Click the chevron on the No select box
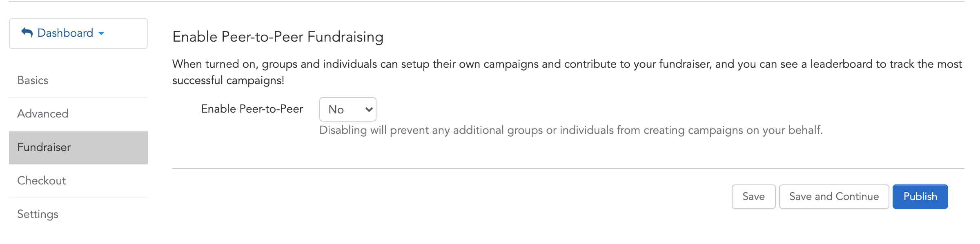980x244 pixels. coord(369,109)
